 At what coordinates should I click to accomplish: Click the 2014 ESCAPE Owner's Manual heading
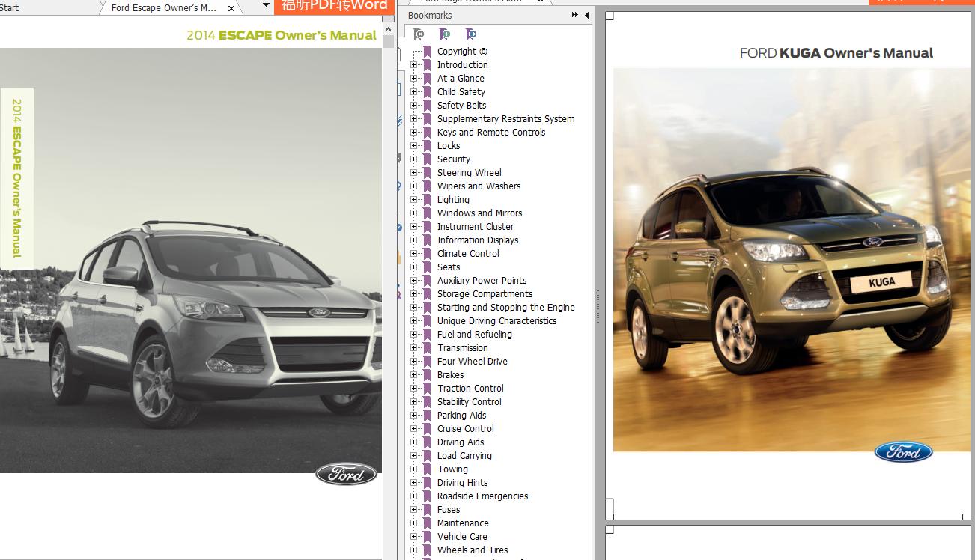(282, 35)
